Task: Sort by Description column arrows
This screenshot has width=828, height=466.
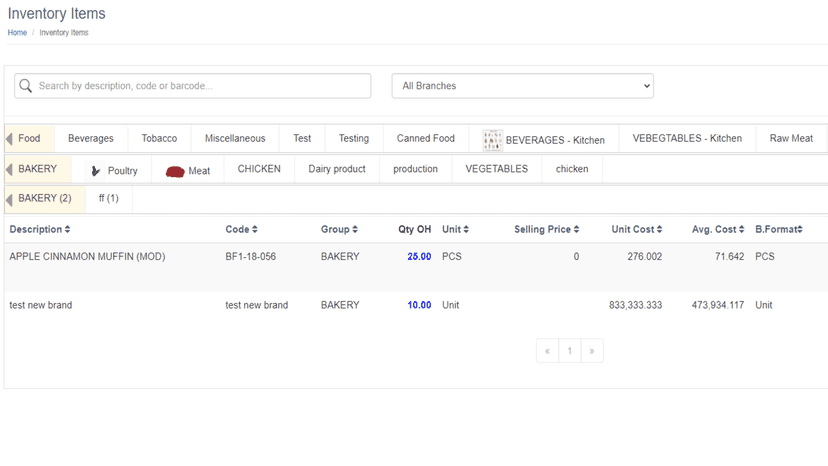Action: 68,229
